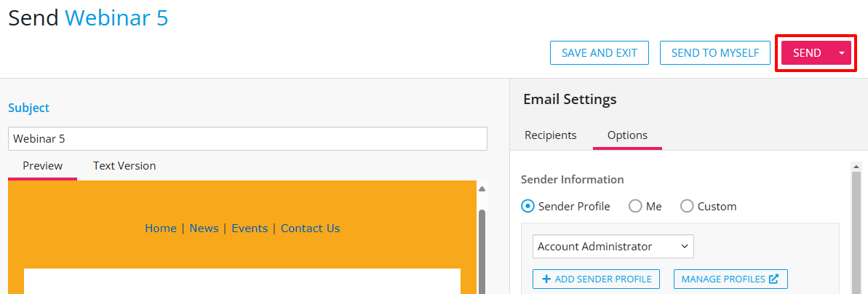Click the external link icon on Manage Profiles

tap(774, 279)
